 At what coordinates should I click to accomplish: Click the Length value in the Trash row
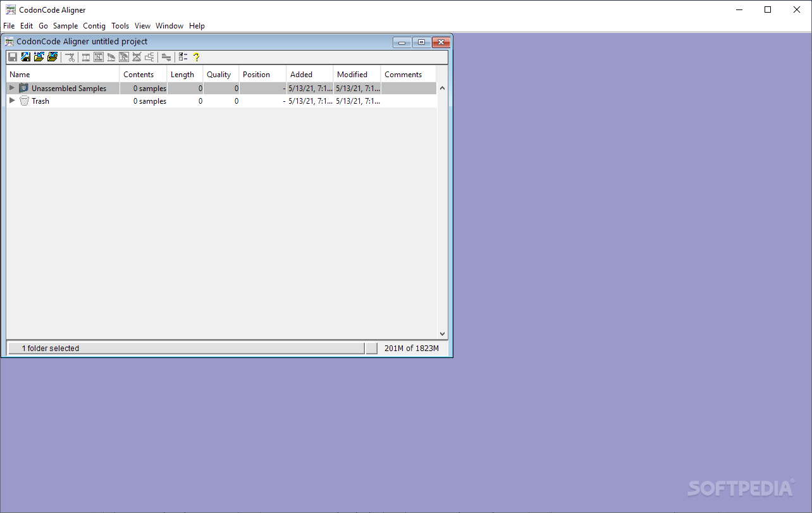click(x=200, y=101)
